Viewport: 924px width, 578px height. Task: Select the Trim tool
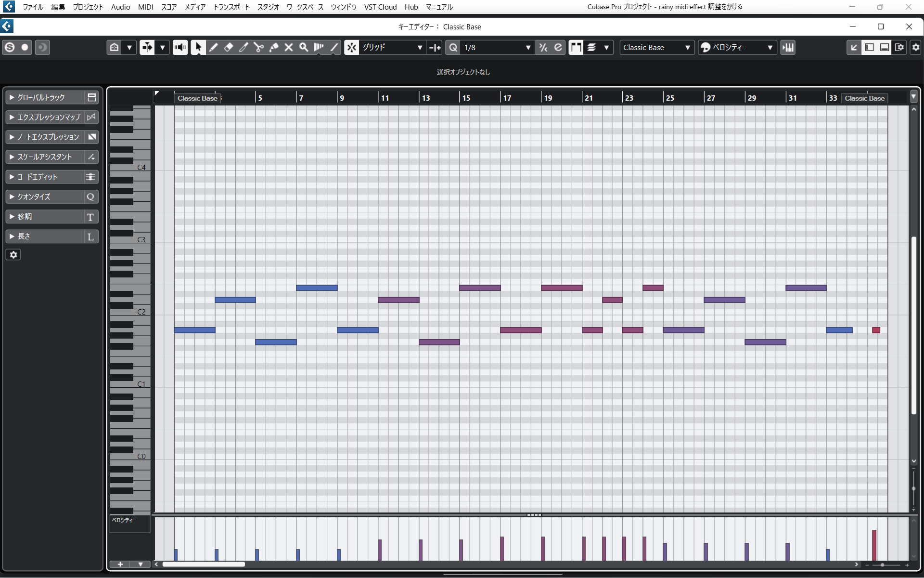click(x=244, y=47)
